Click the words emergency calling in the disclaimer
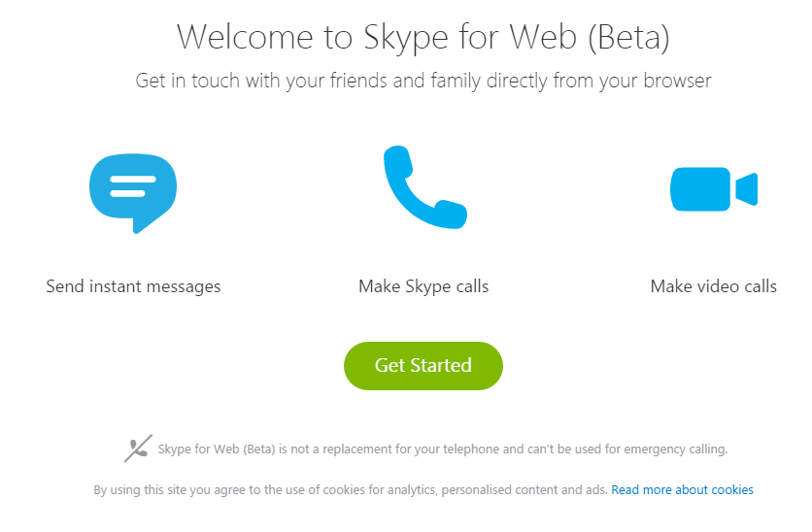This screenshot has width=812, height=532. [676, 449]
